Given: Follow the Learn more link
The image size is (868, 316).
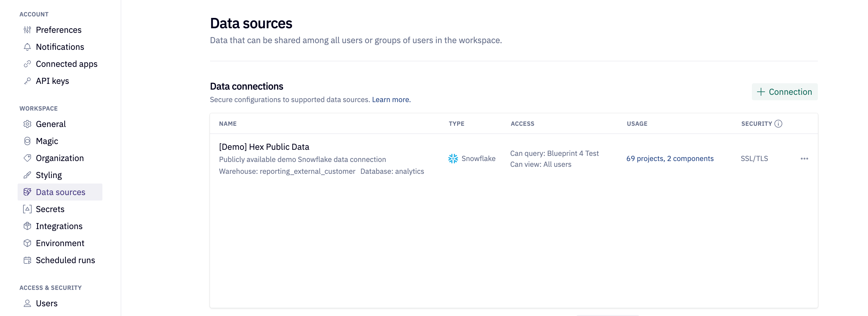Looking at the screenshot, I should tap(391, 100).
